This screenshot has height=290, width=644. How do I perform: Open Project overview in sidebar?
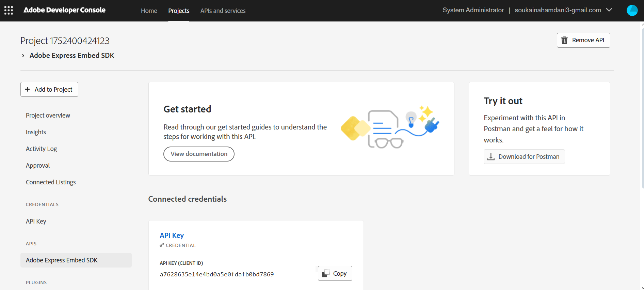point(48,116)
